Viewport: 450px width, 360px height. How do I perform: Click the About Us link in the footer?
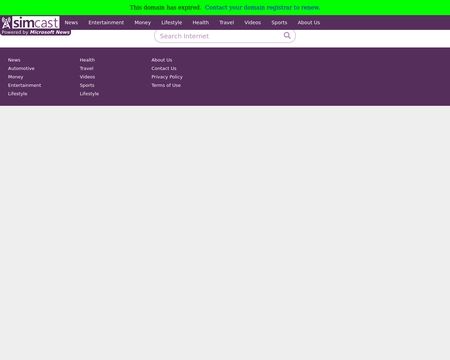162,60
